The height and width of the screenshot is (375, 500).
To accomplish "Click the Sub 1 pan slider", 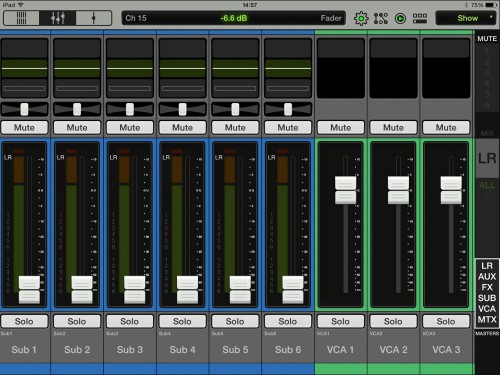I will click(24, 109).
